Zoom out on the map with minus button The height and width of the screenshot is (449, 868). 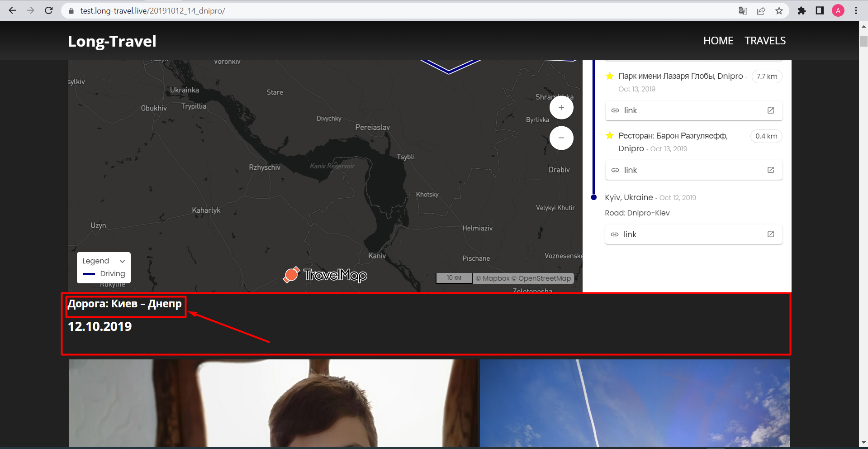561,138
